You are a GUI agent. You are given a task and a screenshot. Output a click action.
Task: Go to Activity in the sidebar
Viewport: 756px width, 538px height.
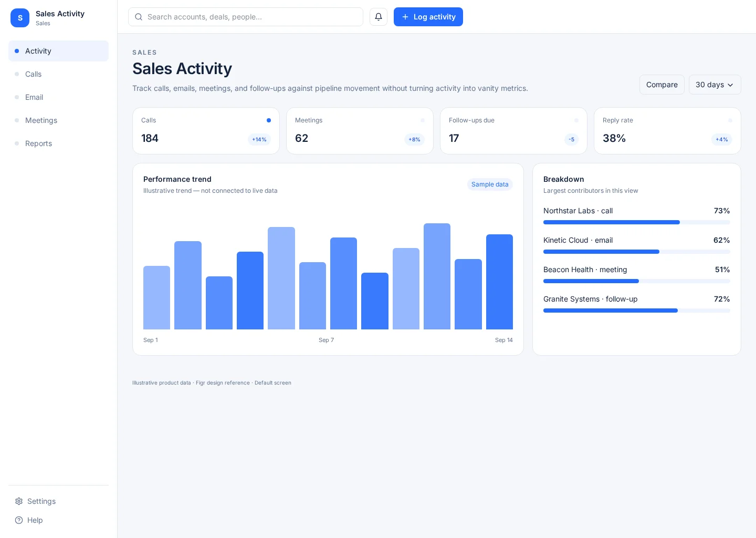coord(58,51)
